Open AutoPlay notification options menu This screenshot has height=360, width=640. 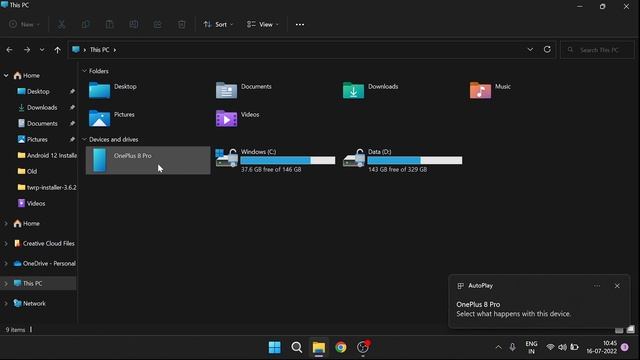pyautogui.click(x=597, y=286)
